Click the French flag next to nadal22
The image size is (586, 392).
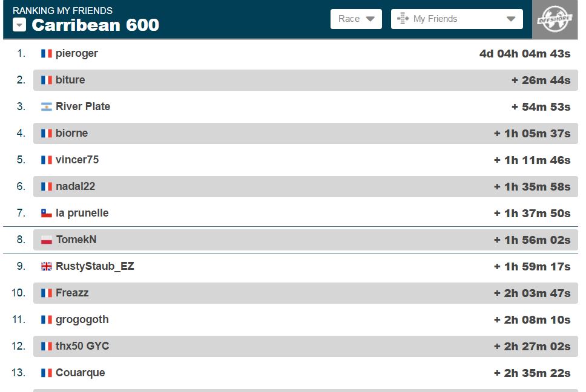tap(47, 186)
